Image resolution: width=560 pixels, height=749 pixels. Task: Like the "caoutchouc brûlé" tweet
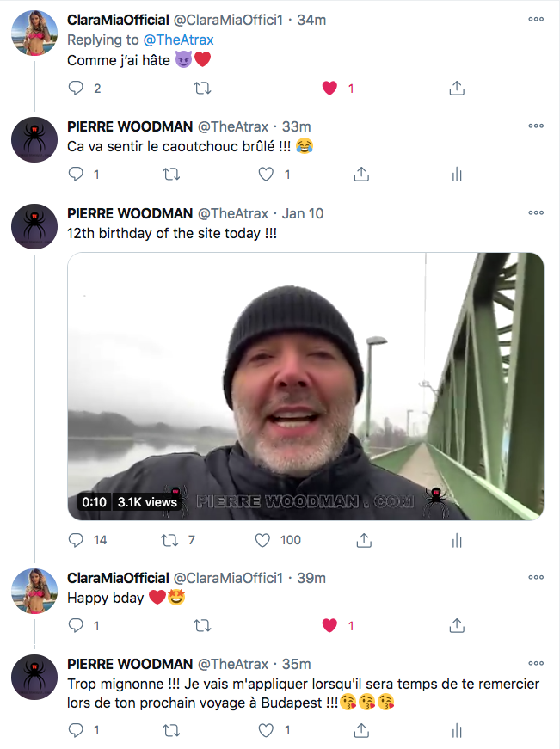click(266, 174)
